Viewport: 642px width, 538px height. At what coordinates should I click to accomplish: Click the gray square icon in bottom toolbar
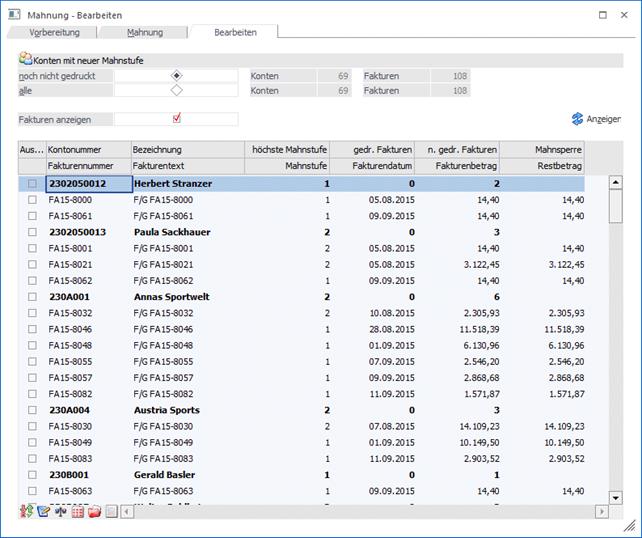point(111,512)
